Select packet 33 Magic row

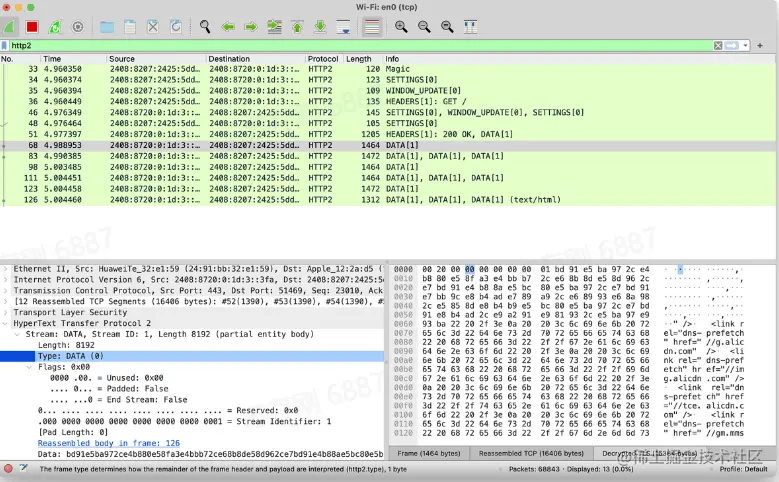tap(388, 69)
